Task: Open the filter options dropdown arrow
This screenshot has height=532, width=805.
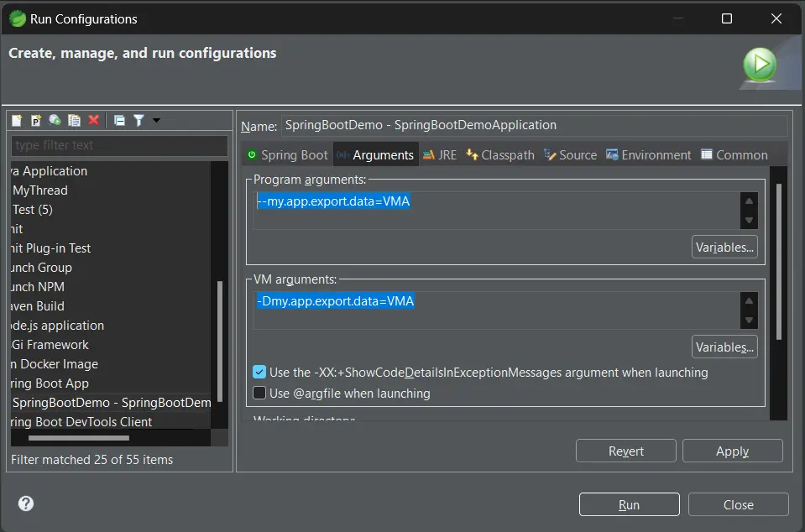Action: point(157,121)
